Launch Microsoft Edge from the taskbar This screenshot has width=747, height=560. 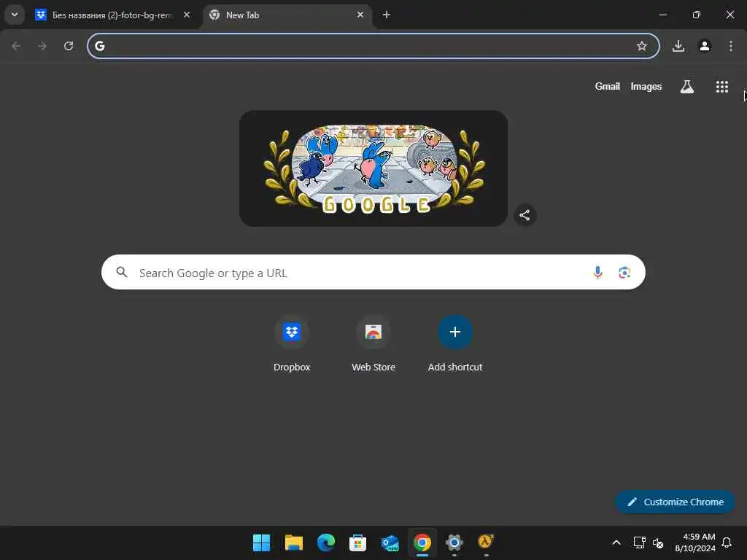click(x=326, y=542)
